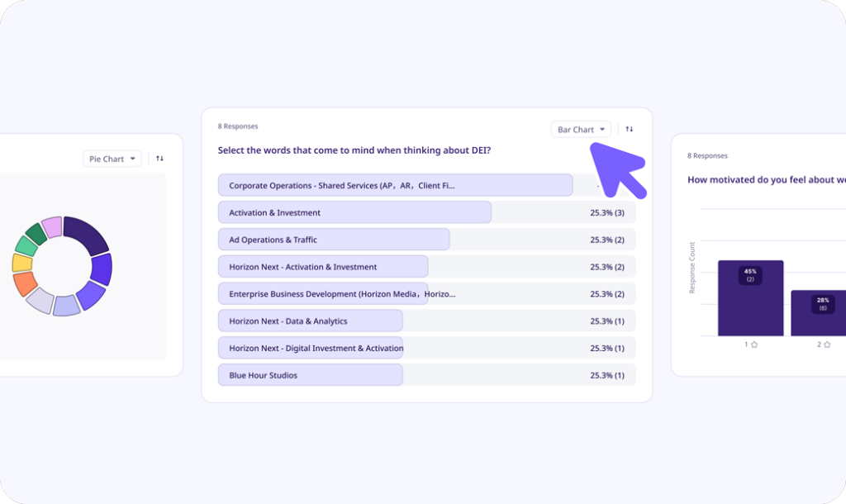This screenshot has width=846, height=504.
Task: Expand the truncated Corporate Operations answer row
Action: point(395,185)
